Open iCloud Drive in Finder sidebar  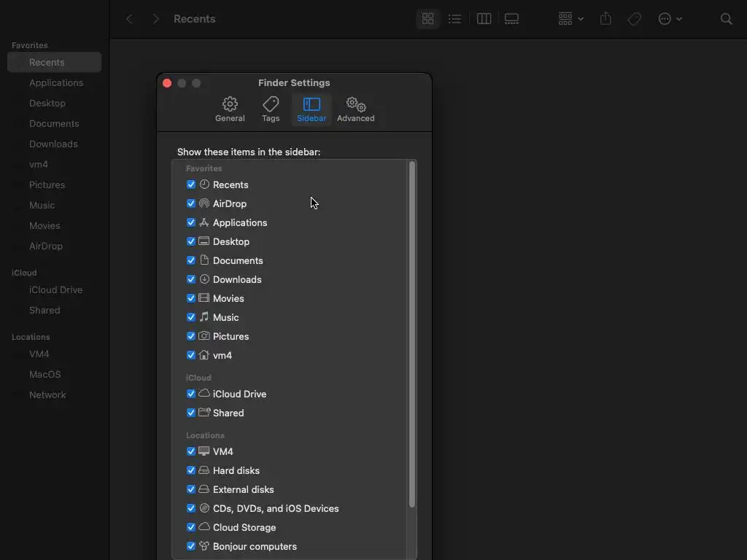(54, 290)
